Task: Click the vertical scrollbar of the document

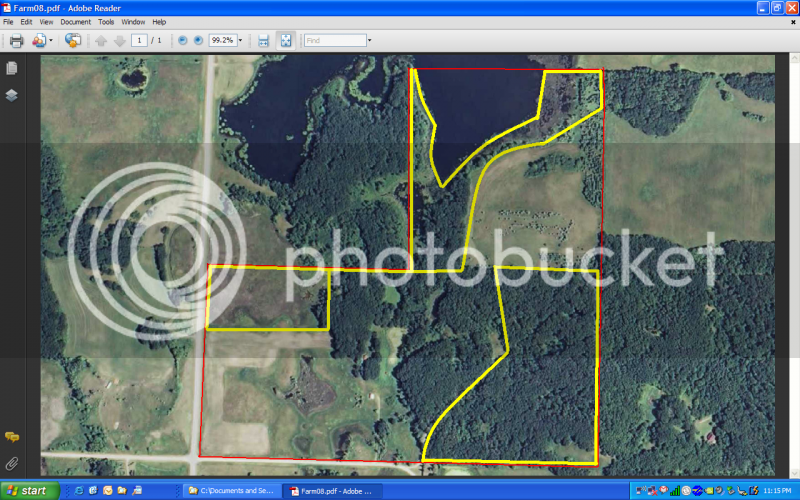Action: coord(794,265)
